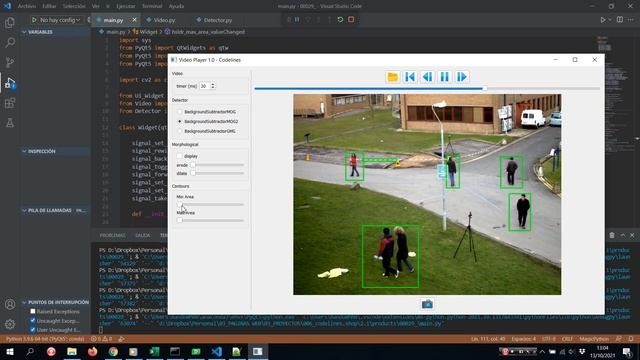Close the bottom terminal panel
The width and height of the screenshot is (640, 360).
(632, 235)
